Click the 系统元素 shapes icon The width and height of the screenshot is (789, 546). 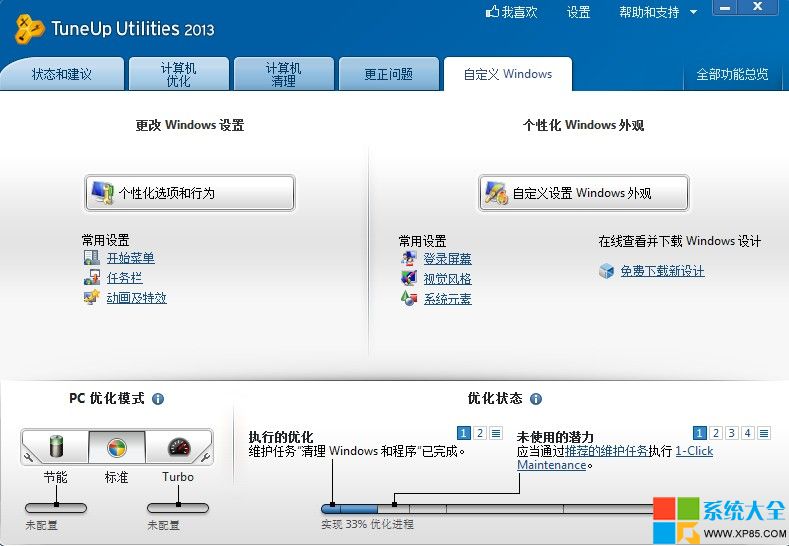coord(409,298)
